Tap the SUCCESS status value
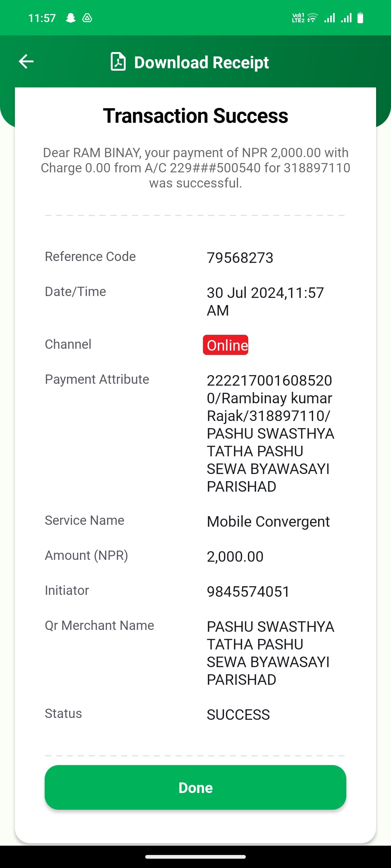Viewport: 391px width, 868px height. [x=238, y=715]
